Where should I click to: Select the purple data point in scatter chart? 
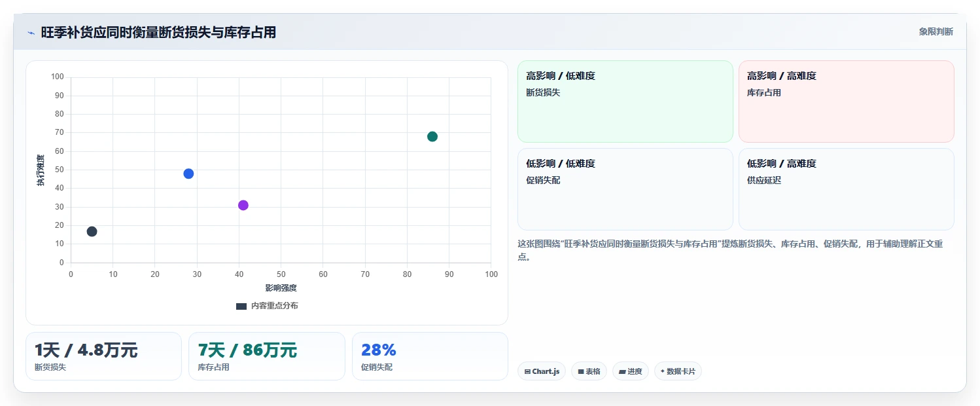243,205
